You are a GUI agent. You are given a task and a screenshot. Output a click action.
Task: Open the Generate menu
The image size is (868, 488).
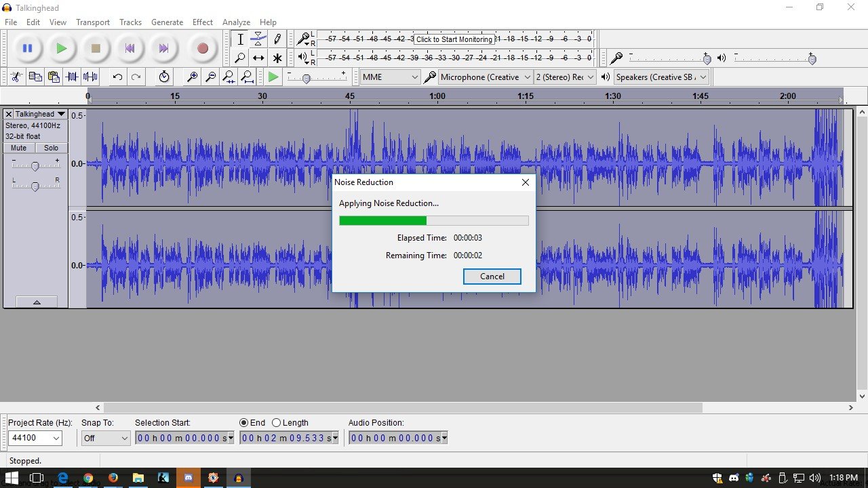coord(167,22)
